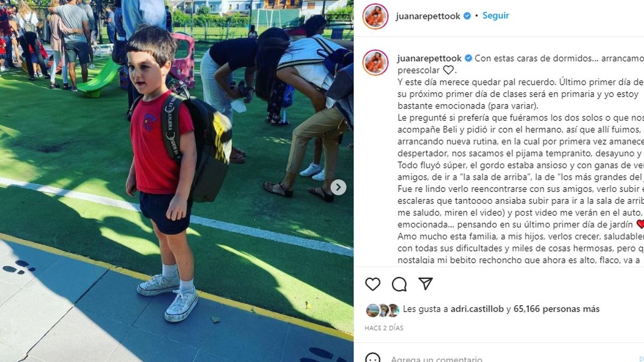Click avatar beside the caption text
Viewport: 644px width, 362px height.
click(375, 63)
